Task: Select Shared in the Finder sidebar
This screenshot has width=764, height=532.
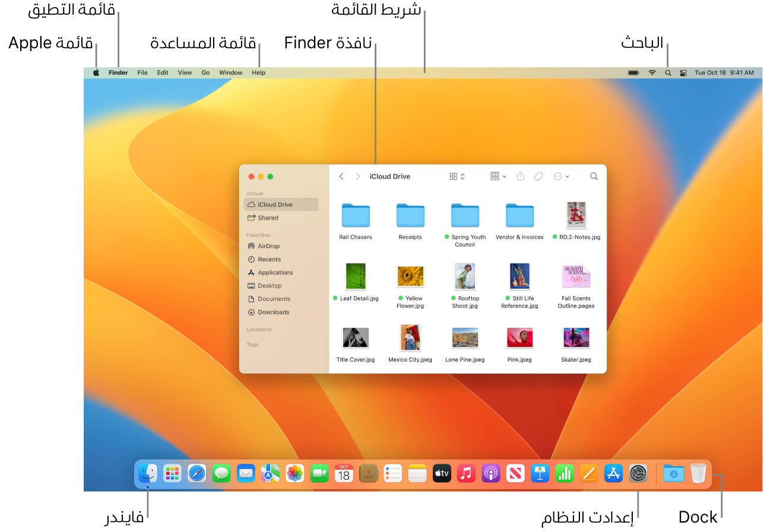Action: click(x=281, y=218)
